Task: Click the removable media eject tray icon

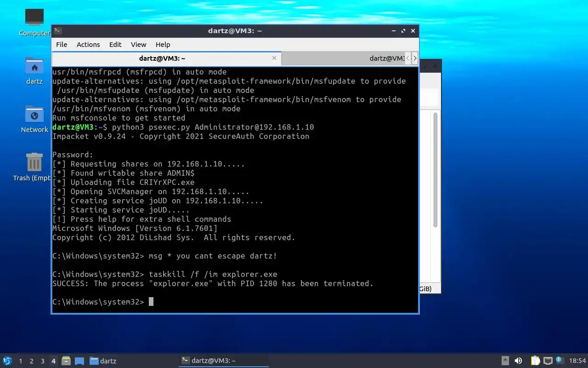Action: (505, 361)
